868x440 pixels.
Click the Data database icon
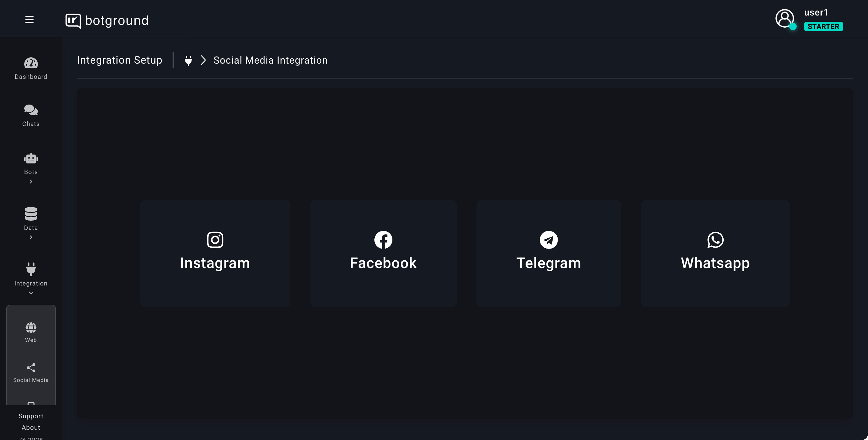31,213
